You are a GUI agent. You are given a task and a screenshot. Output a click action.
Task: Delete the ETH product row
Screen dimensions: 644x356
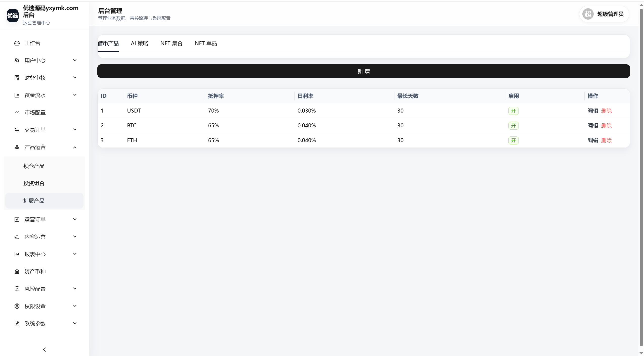pyautogui.click(x=606, y=140)
